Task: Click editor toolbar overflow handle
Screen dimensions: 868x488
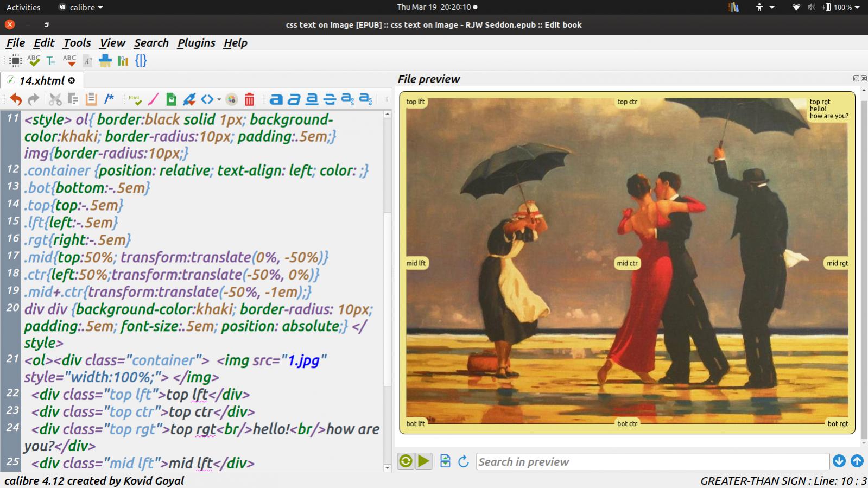Action: pos(387,99)
